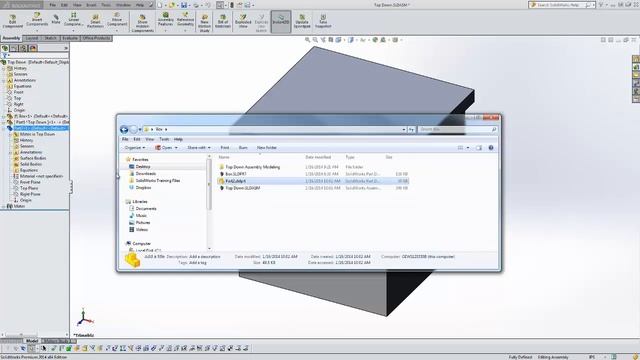Screen dimensions: 640x360
Task: Click the Open button in Explorer toolbar
Action: coord(165,148)
